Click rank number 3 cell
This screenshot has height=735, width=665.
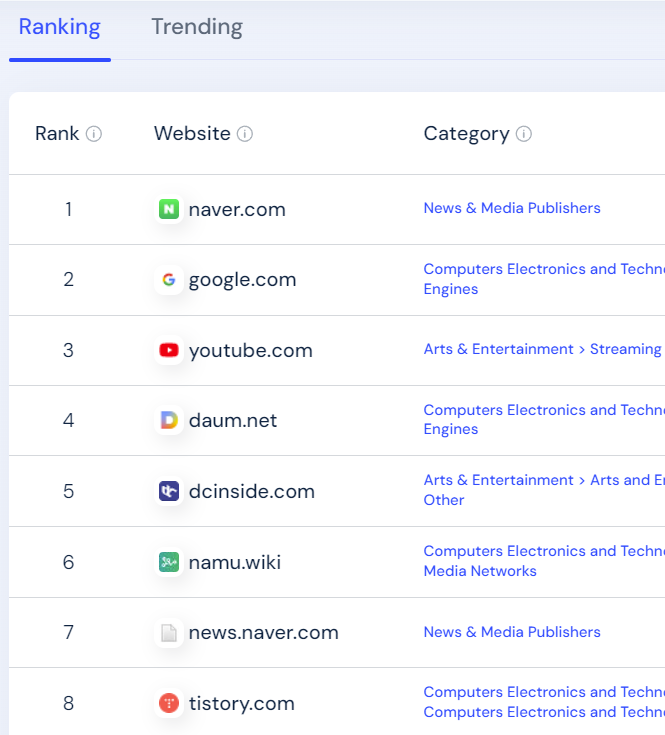coord(68,351)
